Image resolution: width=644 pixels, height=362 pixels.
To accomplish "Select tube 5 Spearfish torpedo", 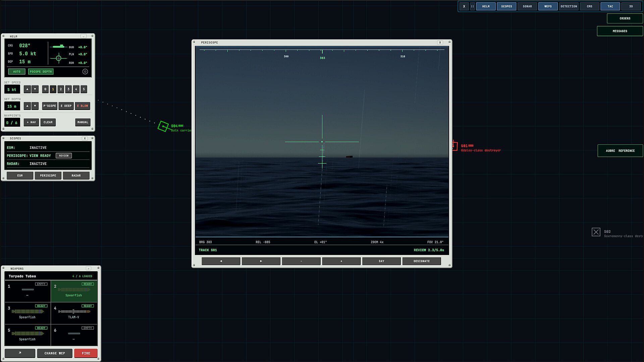I will pyautogui.click(x=28, y=335).
